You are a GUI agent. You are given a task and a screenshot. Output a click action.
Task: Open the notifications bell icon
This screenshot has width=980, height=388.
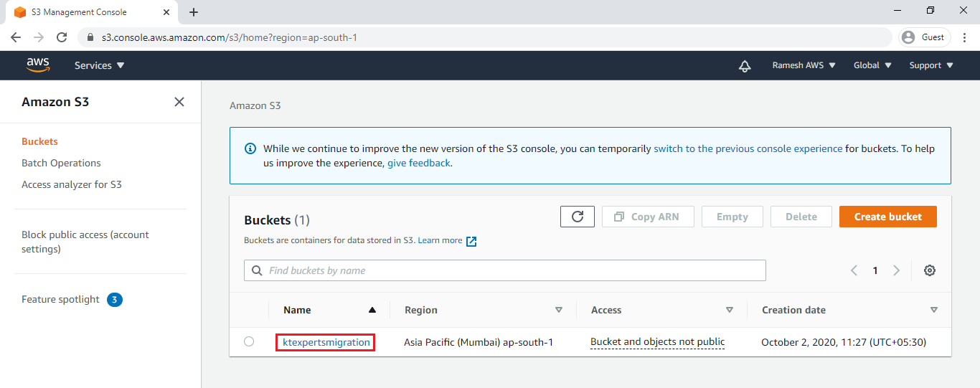745,66
